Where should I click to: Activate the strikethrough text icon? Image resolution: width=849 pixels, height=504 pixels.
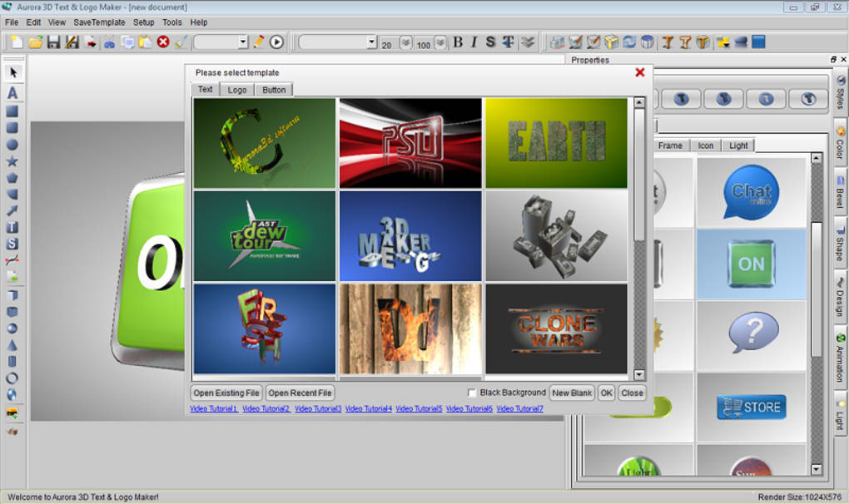490,42
